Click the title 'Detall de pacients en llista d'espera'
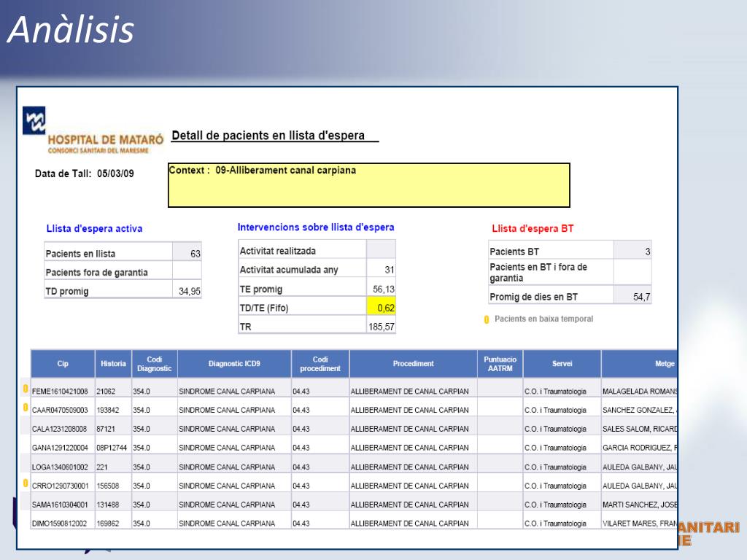This screenshot has height=560, width=747. pos(268,136)
